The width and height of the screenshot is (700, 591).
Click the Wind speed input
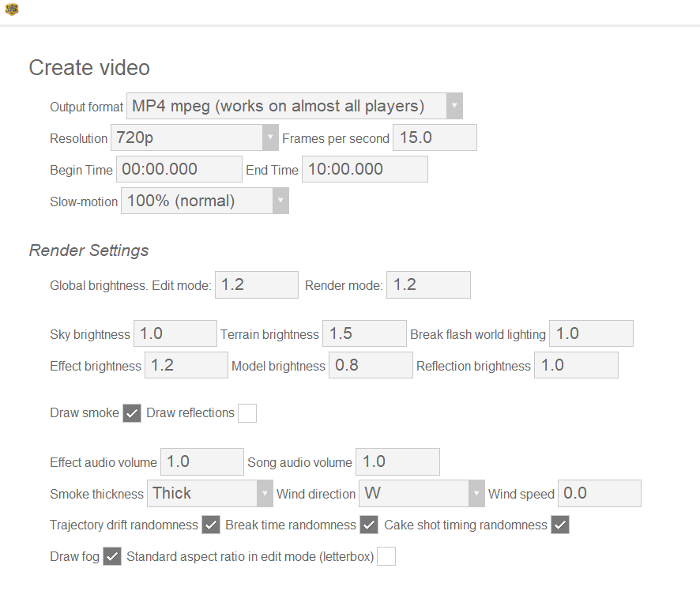tap(599, 494)
